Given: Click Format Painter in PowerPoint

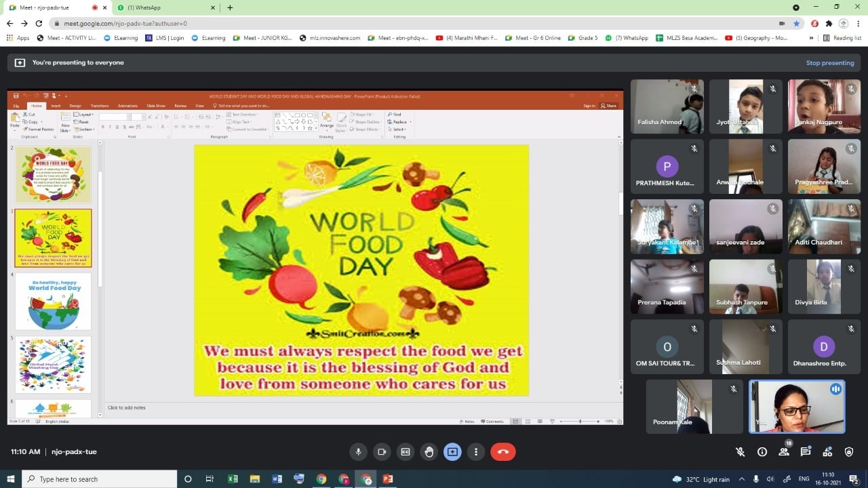Looking at the screenshot, I should coord(39,129).
